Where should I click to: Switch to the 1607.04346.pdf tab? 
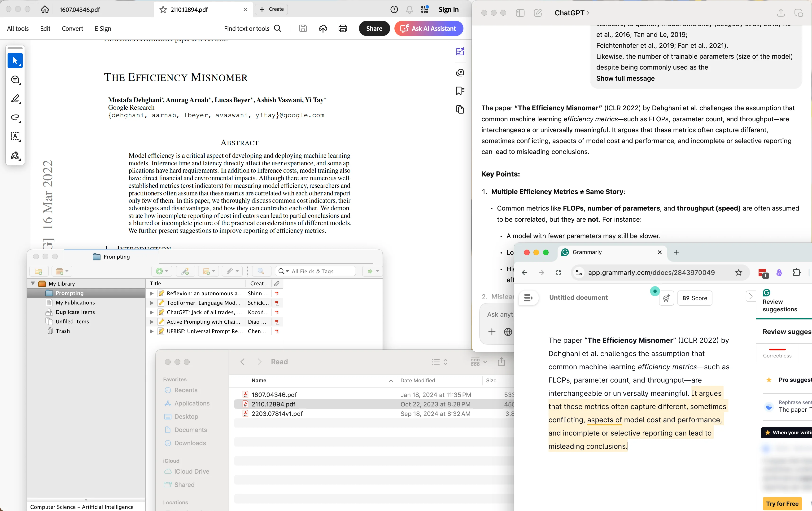(x=80, y=9)
